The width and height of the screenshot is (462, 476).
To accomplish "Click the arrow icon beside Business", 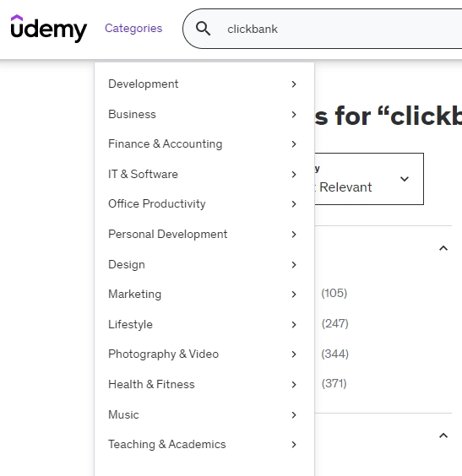I will point(293,115).
